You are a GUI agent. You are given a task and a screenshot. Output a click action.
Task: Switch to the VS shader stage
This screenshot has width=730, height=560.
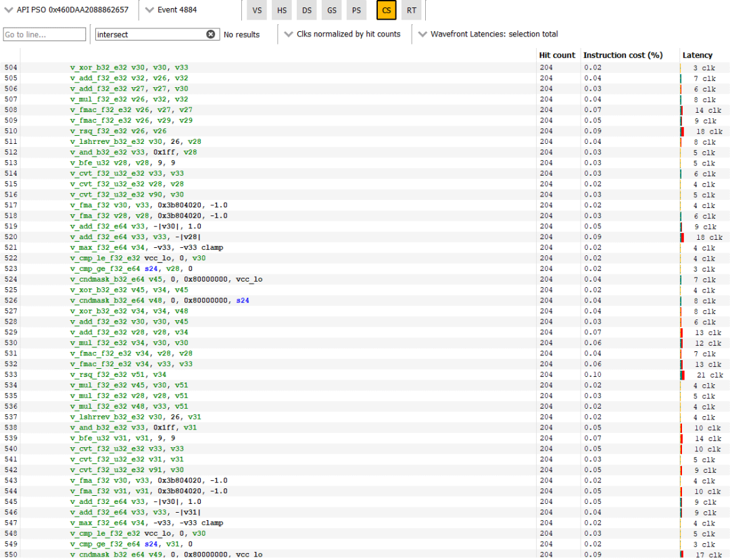tap(257, 10)
